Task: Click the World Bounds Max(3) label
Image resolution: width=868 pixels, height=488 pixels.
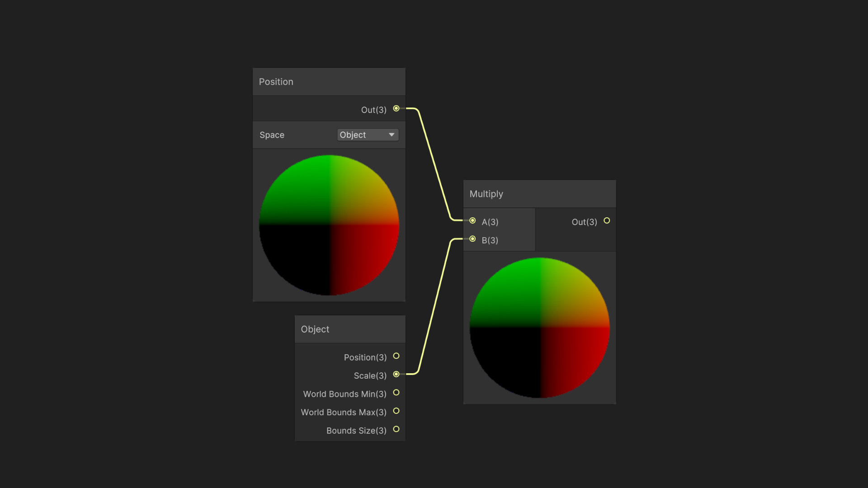Action: (x=344, y=412)
